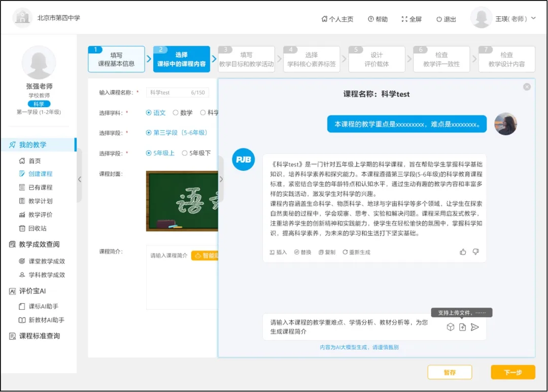The width and height of the screenshot is (548, 392).
Task: Click 重新生成 to regenerate the response
Action: [x=356, y=252]
